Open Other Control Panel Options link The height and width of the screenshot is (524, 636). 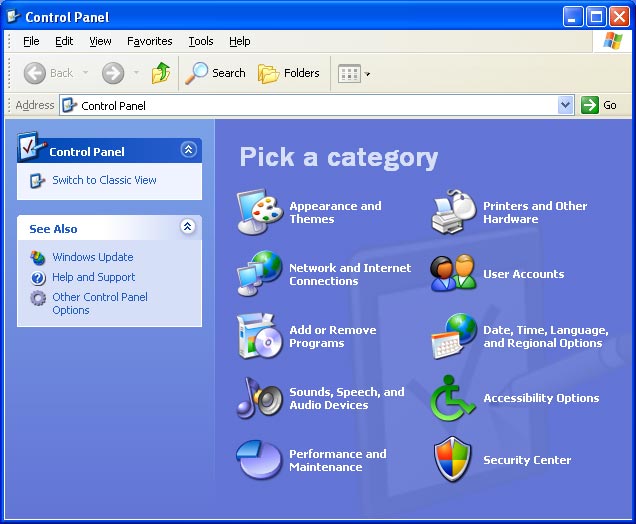click(x=100, y=303)
